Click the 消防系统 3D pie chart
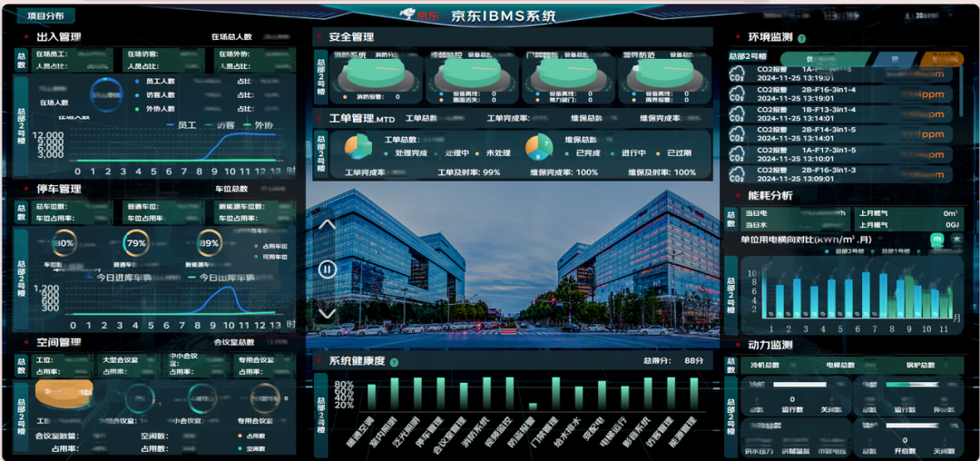The height and width of the screenshot is (461, 980). click(377, 76)
